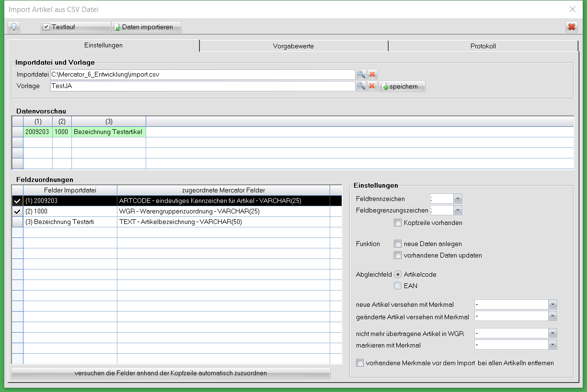
Task: Click Daten importieren button
Action: [x=146, y=27]
